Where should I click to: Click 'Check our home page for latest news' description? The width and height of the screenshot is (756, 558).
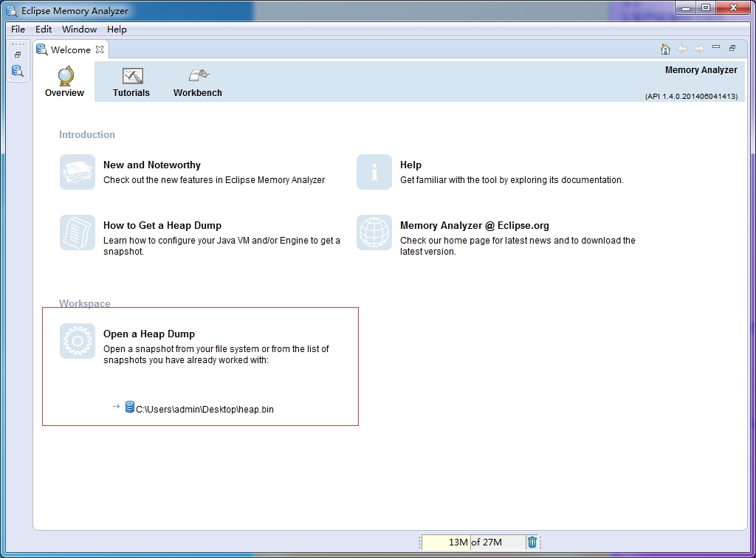[x=518, y=246]
